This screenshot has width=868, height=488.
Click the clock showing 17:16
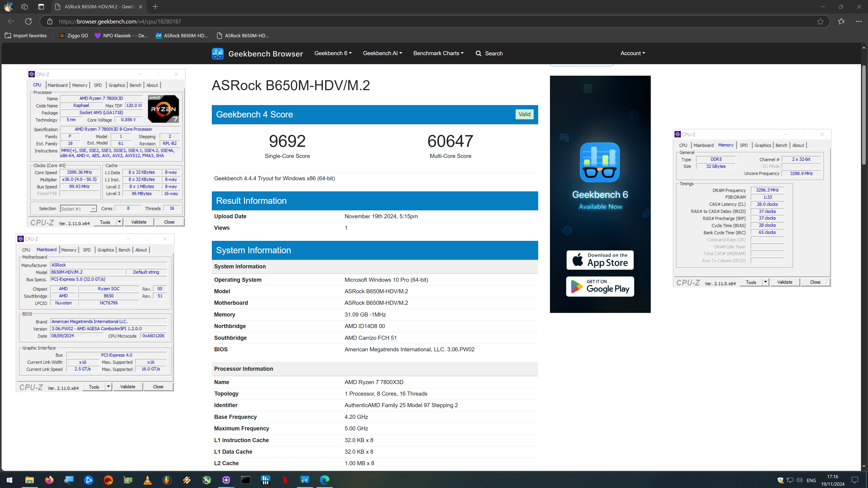[832, 476]
